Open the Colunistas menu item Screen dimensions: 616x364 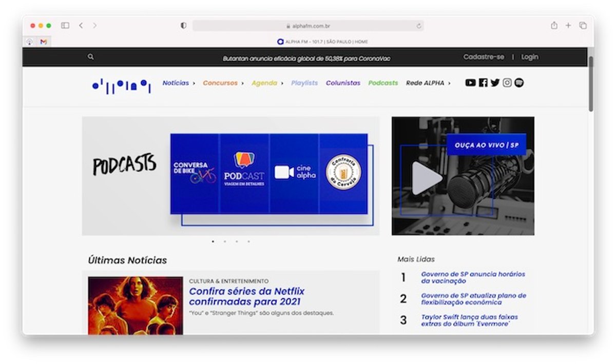coord(343,83)
